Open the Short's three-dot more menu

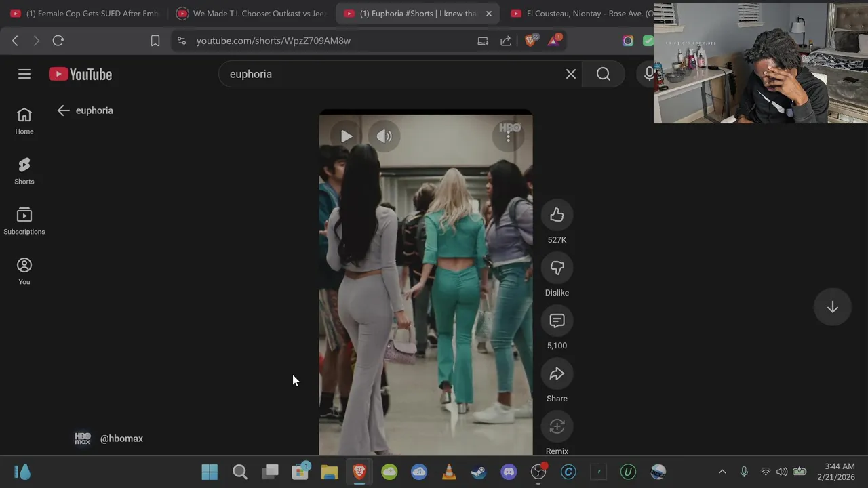pyautogui.click(x=509, y=136)
